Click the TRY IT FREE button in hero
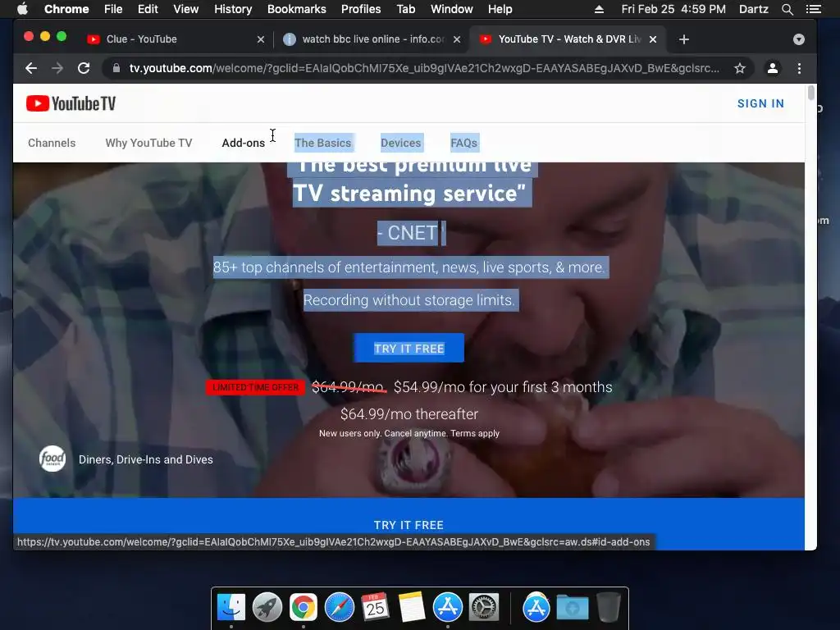This screenshot has height=630, width=840. [x=409, y=348]
